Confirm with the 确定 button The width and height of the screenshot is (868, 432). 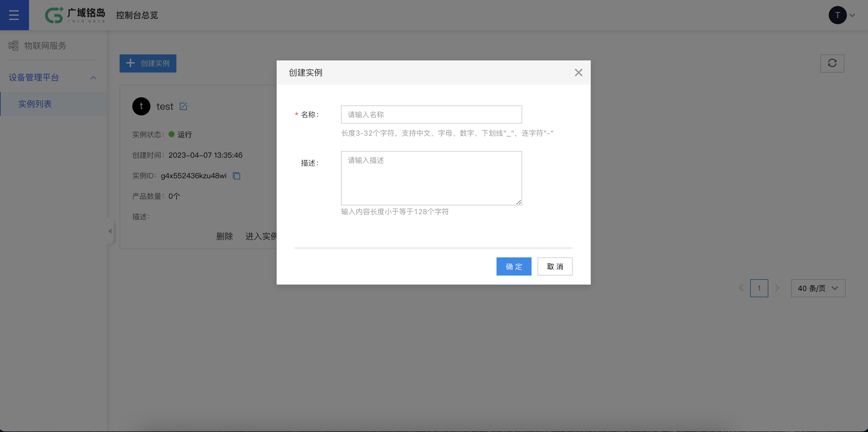(514, 266)
